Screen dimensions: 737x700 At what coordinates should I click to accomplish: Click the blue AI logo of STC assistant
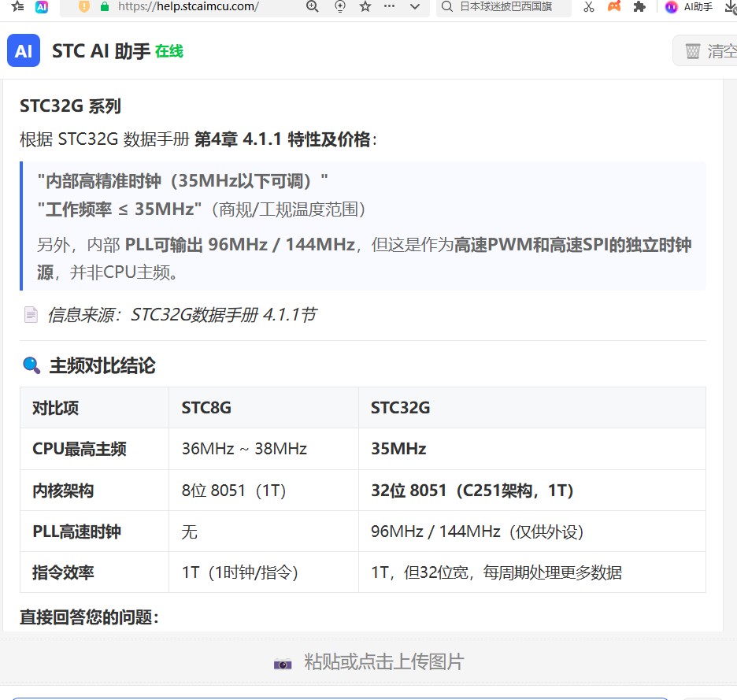pos(24,50)
